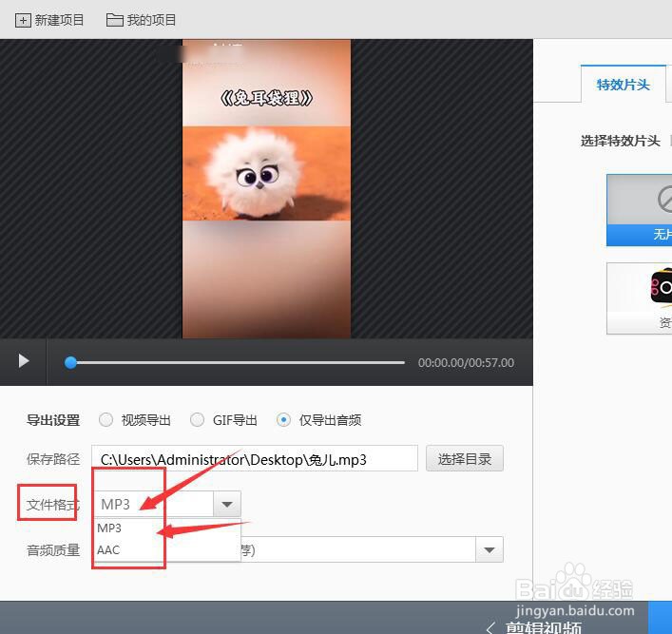The image size is (672, 634).
Task: Select the 视频导出 radio button
Action: pyautogui.click(x=106, y=420)
